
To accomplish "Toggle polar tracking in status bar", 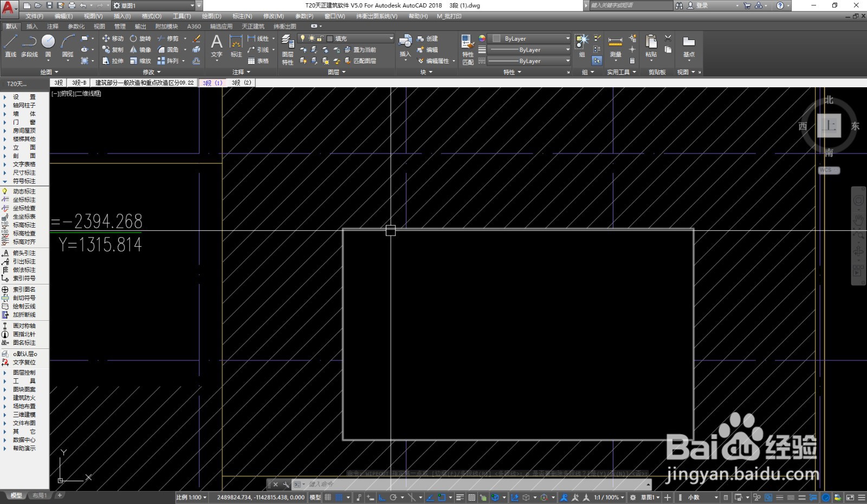I will point(394,497).
